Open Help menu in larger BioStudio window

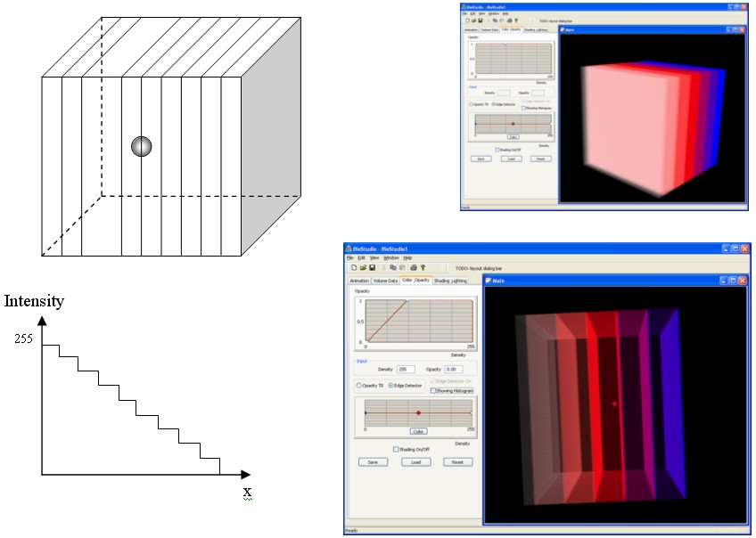[x=408, y=258]
